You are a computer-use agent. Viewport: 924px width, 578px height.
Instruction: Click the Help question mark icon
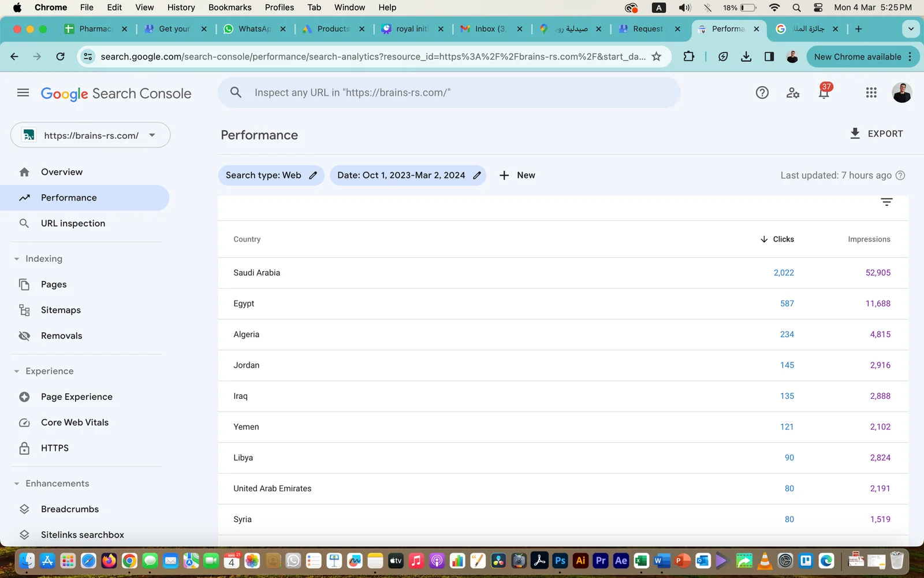[762, 92]
